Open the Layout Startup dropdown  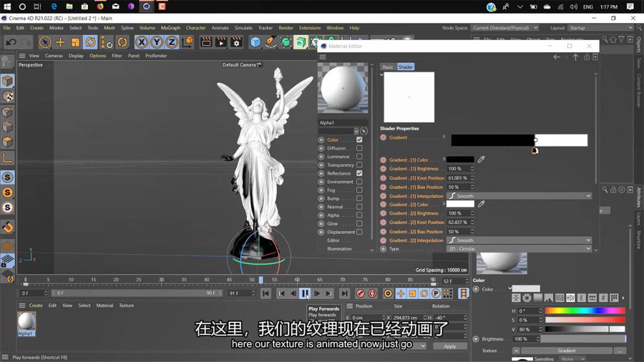(x=601, y=28)
